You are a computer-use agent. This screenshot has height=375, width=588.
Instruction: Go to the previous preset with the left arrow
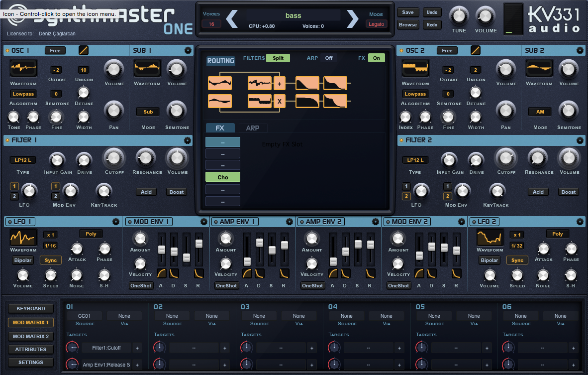pos(232,19)
